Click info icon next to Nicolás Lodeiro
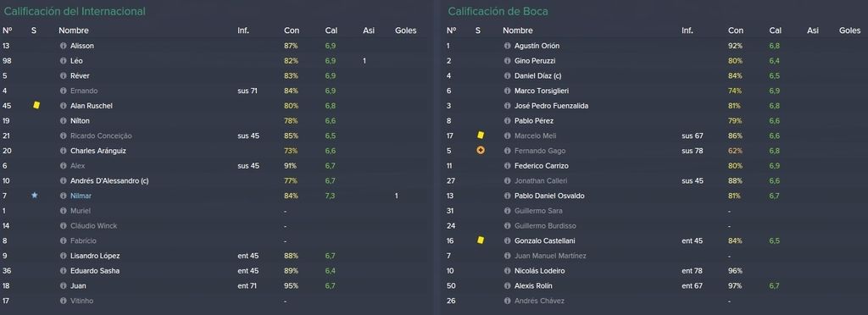The image size is (868, 315). coord(507,271)
